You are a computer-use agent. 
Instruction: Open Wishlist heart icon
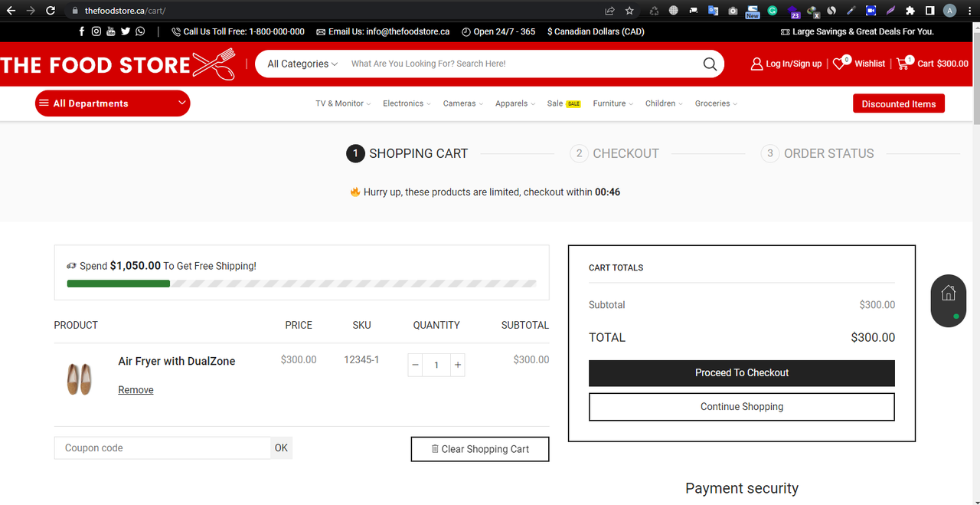[x=840, y=64]
